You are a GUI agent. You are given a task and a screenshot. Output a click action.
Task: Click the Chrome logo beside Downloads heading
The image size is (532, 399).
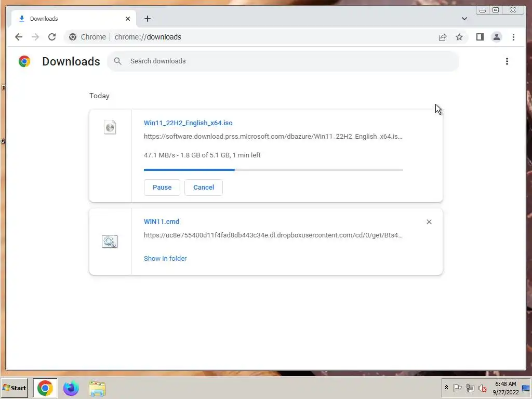click(x=24, y=61)
